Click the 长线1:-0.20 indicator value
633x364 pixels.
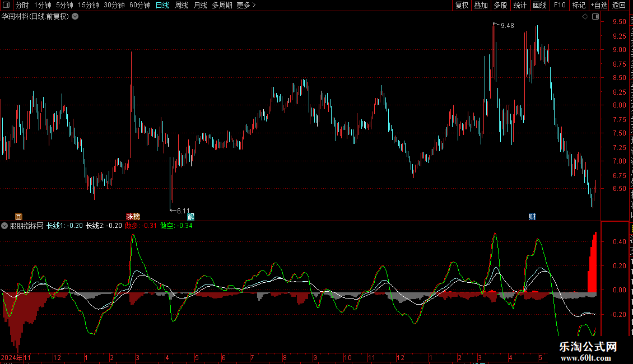click(64, 226)
